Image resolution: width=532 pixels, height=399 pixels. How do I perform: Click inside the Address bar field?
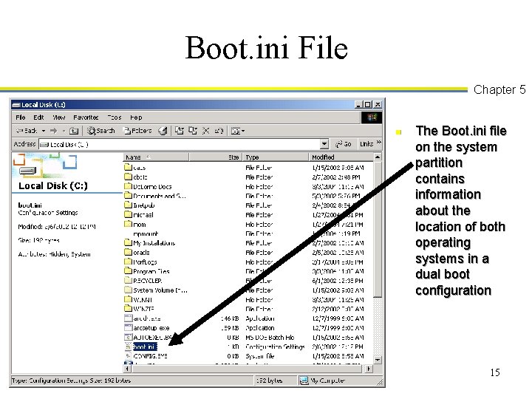click(x=180, y=144)
